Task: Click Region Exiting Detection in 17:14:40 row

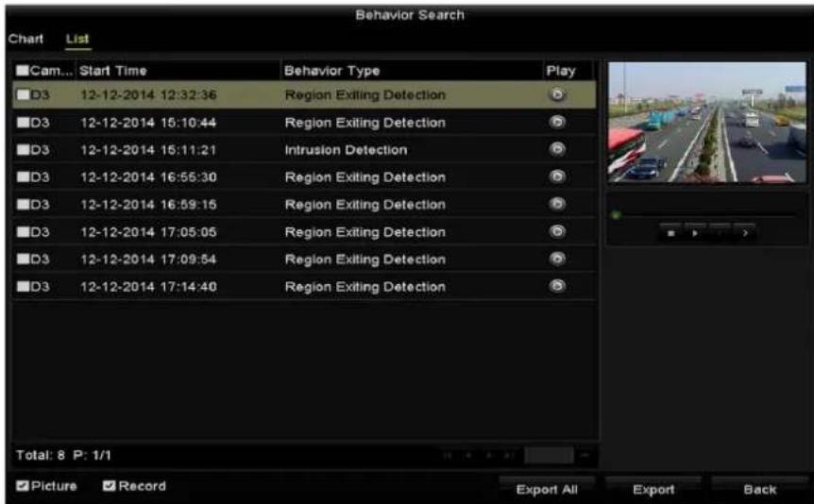Action: pos(365,287)
